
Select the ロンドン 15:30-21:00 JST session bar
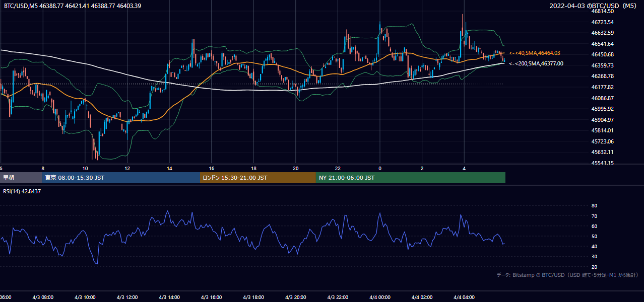click(x=258, y=178)
